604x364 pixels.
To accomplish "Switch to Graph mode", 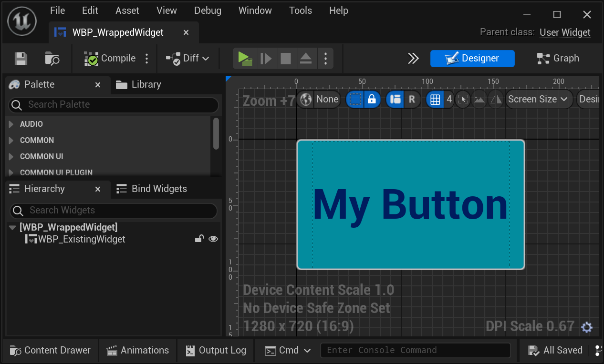I will (x=558, y=59).
